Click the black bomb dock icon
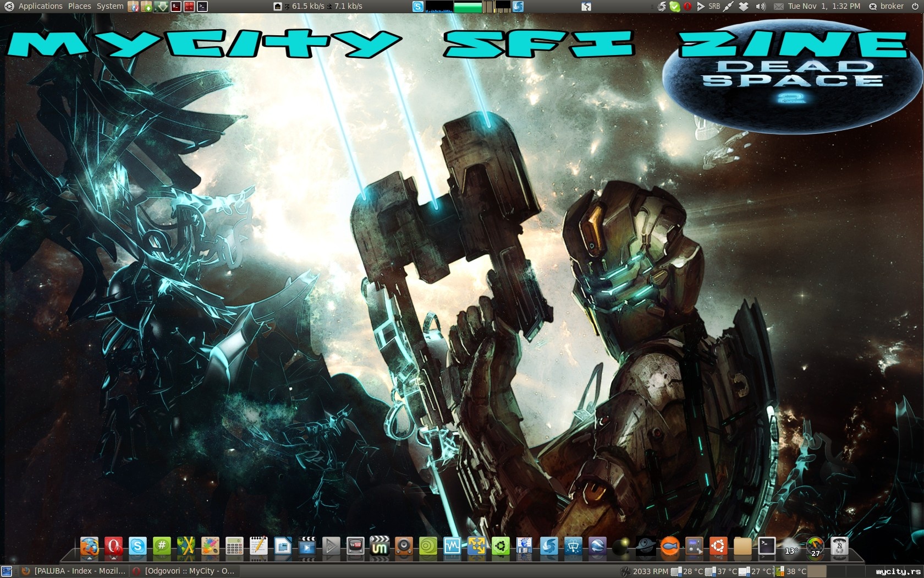 tap(621, 547)
